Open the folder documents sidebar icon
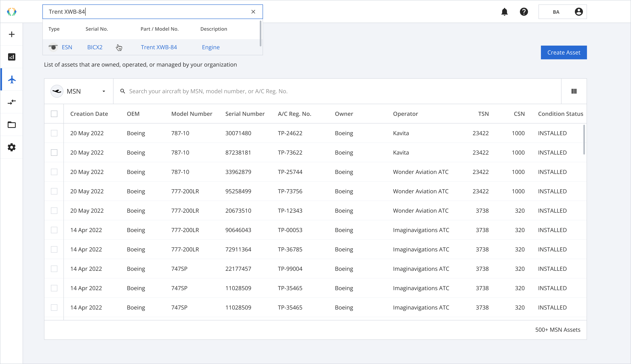The image size is (631, 364). [x=12, y=124]
